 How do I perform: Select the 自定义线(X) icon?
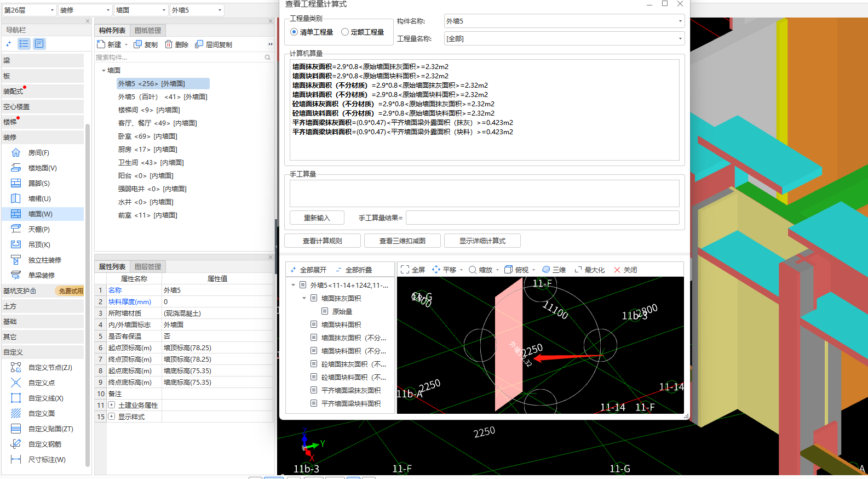click(16, 398)
